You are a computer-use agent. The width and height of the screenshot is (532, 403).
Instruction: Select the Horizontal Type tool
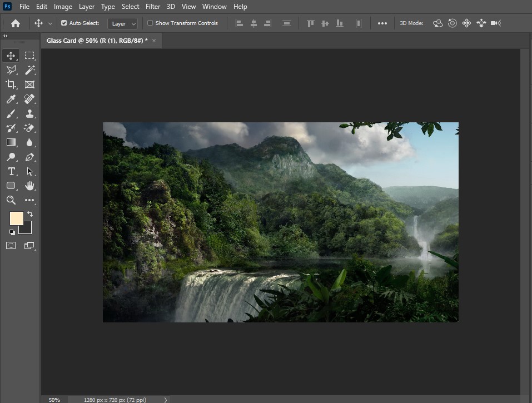pos(11,172)
